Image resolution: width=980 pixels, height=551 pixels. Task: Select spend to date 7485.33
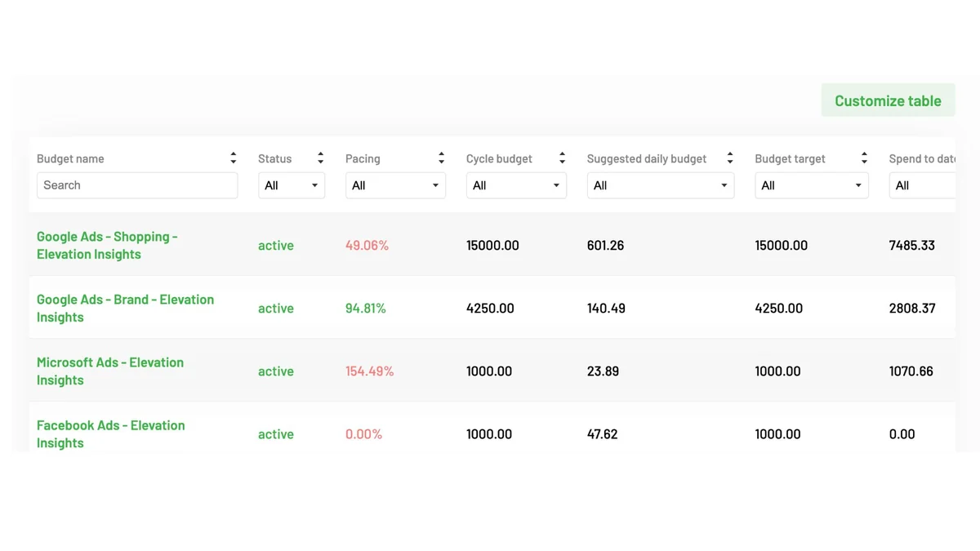tap(912, 245)
